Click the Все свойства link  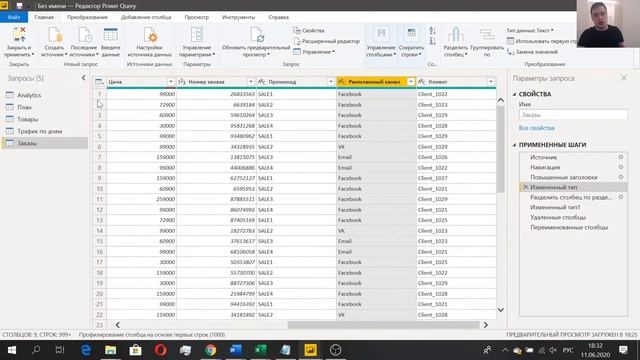pos(536,128)
